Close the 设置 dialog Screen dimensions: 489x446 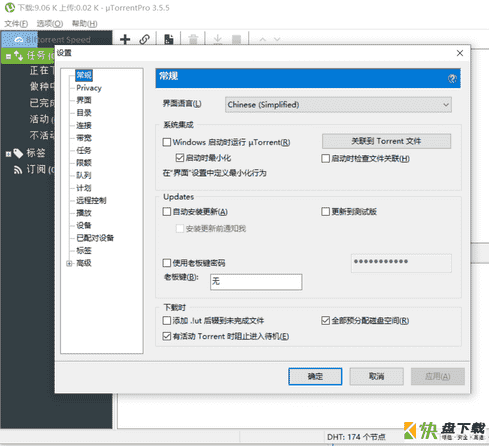click(460, 53)
